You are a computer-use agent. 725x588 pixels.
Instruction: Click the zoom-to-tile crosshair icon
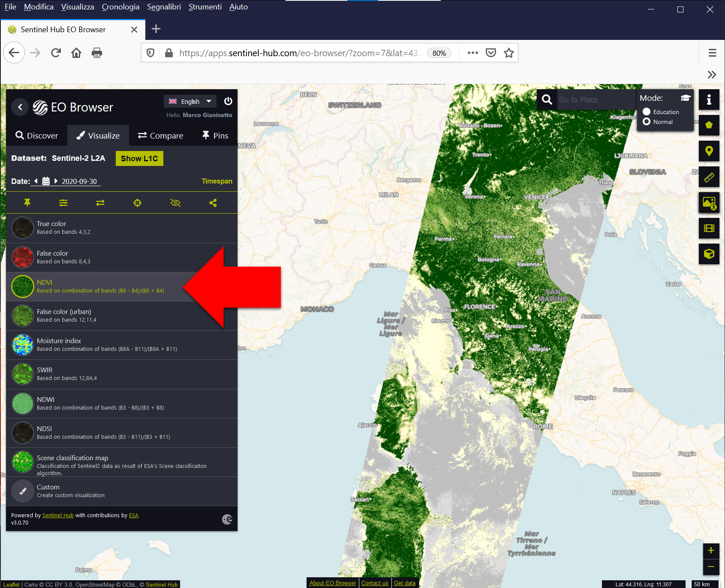pos(137,202)
